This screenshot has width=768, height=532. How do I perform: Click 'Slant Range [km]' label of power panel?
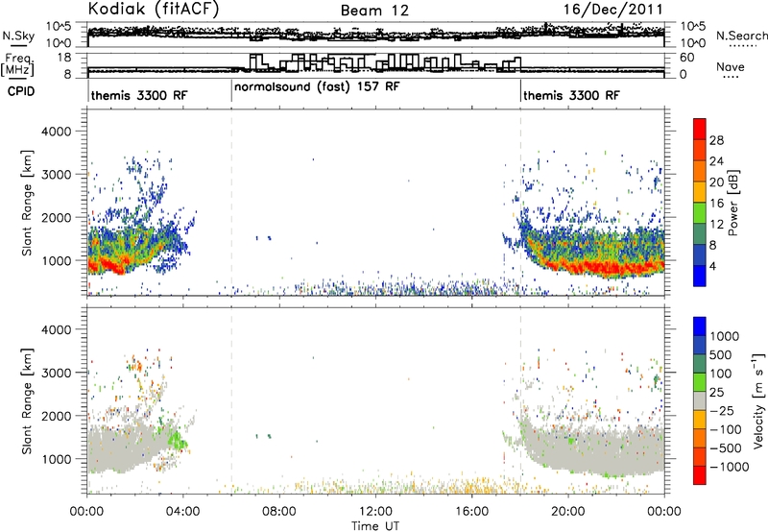pyautogui.click(x=28, y=203)
